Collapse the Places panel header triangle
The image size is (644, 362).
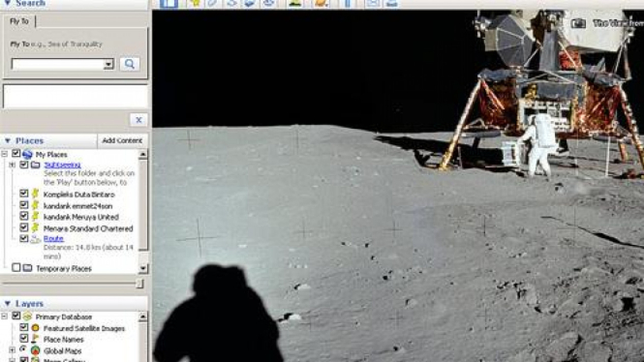pyautogui.click(x=8, y=140)
